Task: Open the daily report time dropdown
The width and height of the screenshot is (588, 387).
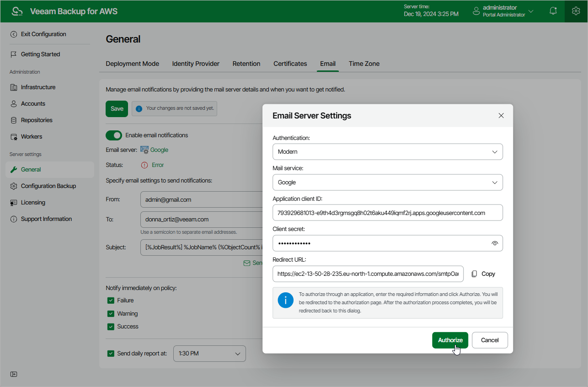Action: click(209, 354)
